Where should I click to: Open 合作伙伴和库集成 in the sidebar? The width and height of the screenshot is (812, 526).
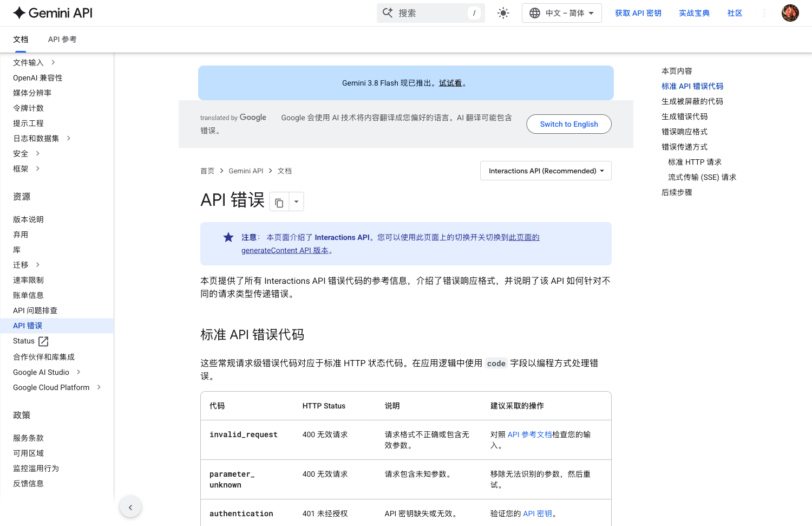coord(44,357)
